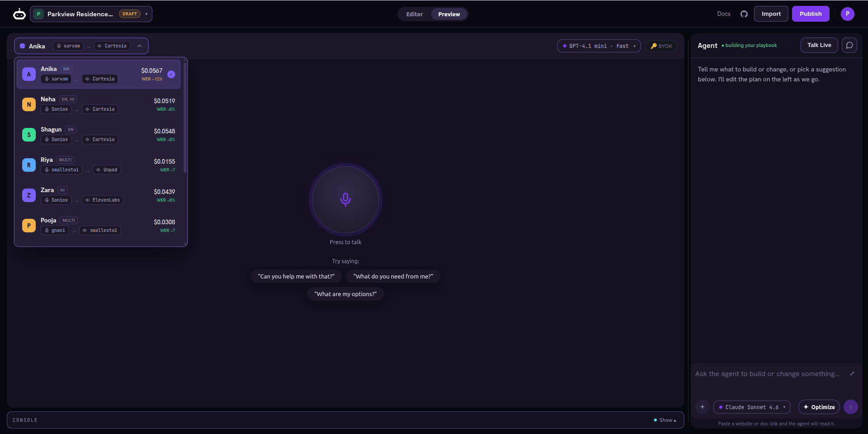Image resolution: width=868 pixels, height=434 pixels.
Task: Select the Pooja voice option
Action: pos(99,226)
